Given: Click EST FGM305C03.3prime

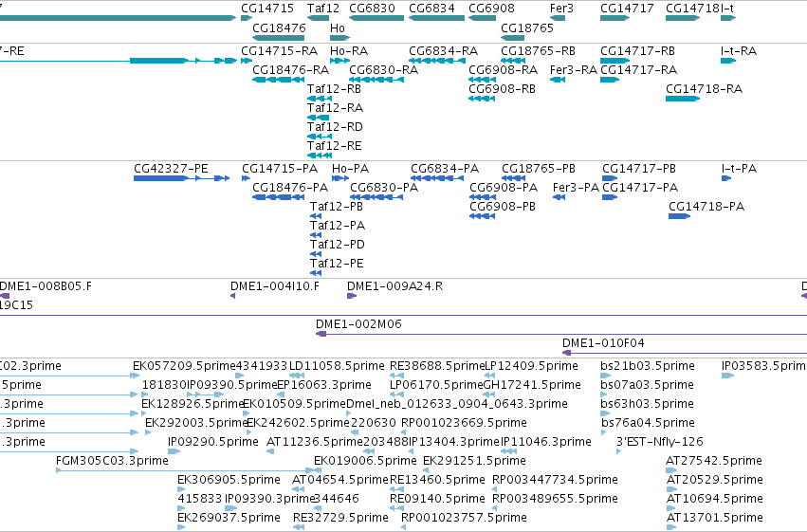Looking at the screenshot, I should (112, 461).
